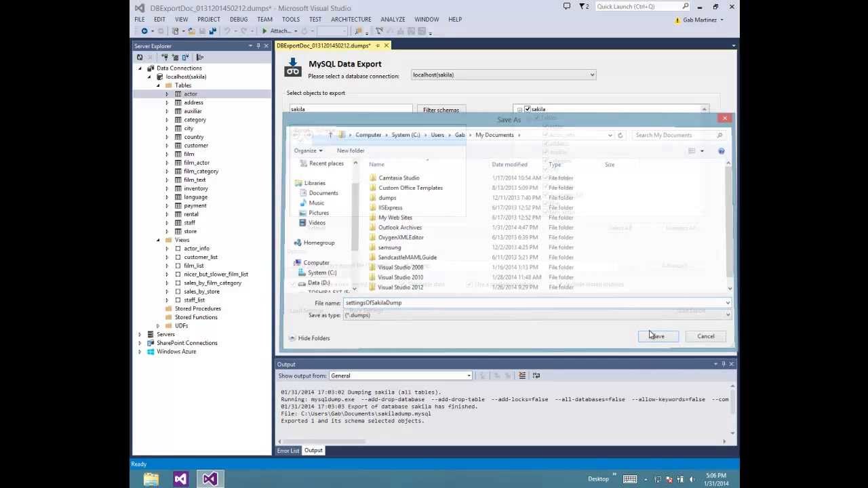Viewport: 868px width, 488px height.
Task: Click the Output panel horizontal scrollbar thumb
Action: click(x=324, y=441)
